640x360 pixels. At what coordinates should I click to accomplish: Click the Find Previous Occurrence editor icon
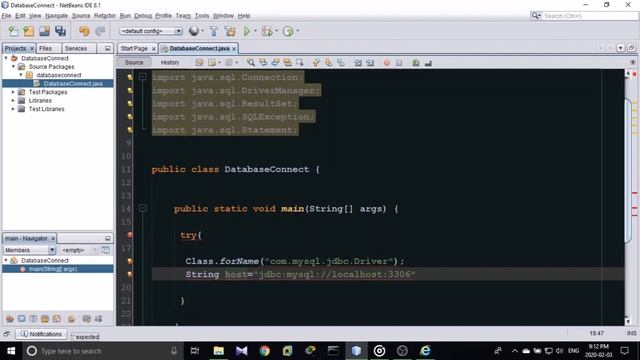[263, 62]
